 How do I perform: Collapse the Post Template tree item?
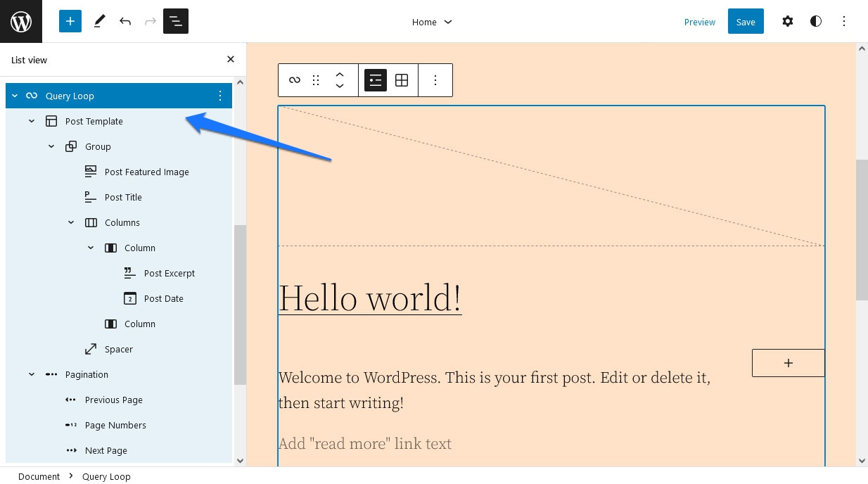coord(31,121)
